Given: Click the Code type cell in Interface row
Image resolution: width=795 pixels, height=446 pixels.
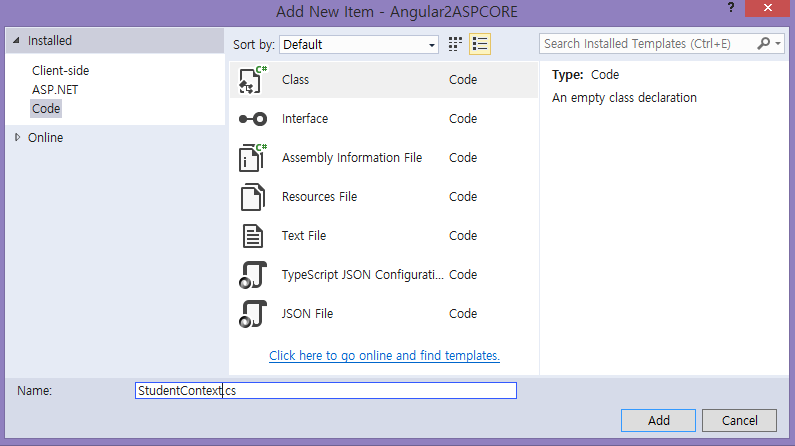Looking at the screenshot, I should coord(463,119).
